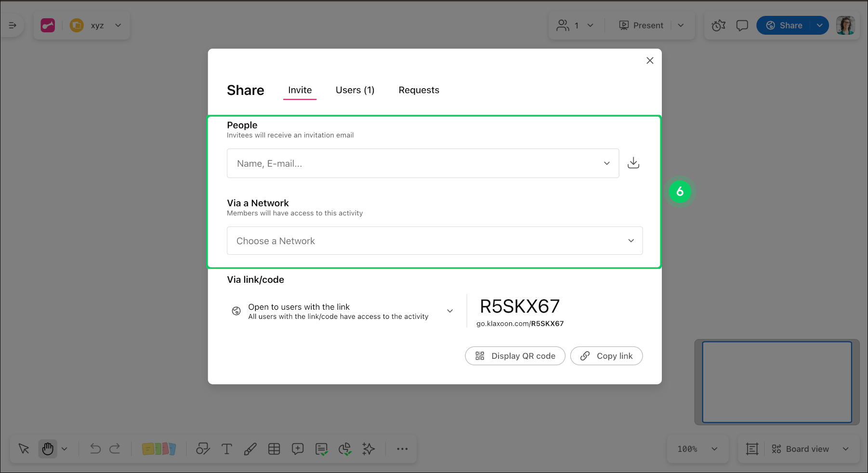868x473 pixels.
Task: Open the Requests tab
Action: (x=419, y=90)
